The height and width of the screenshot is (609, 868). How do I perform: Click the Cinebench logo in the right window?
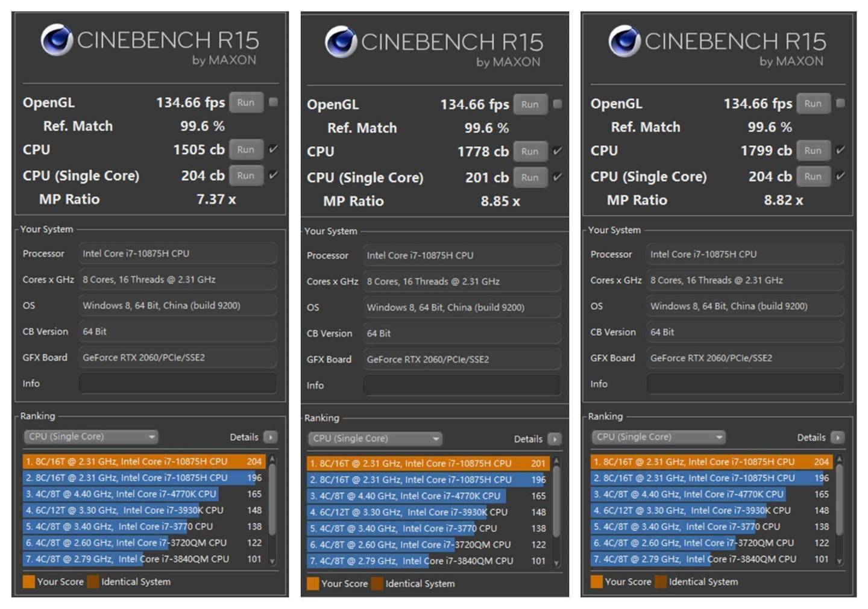[x=624, y=42]
